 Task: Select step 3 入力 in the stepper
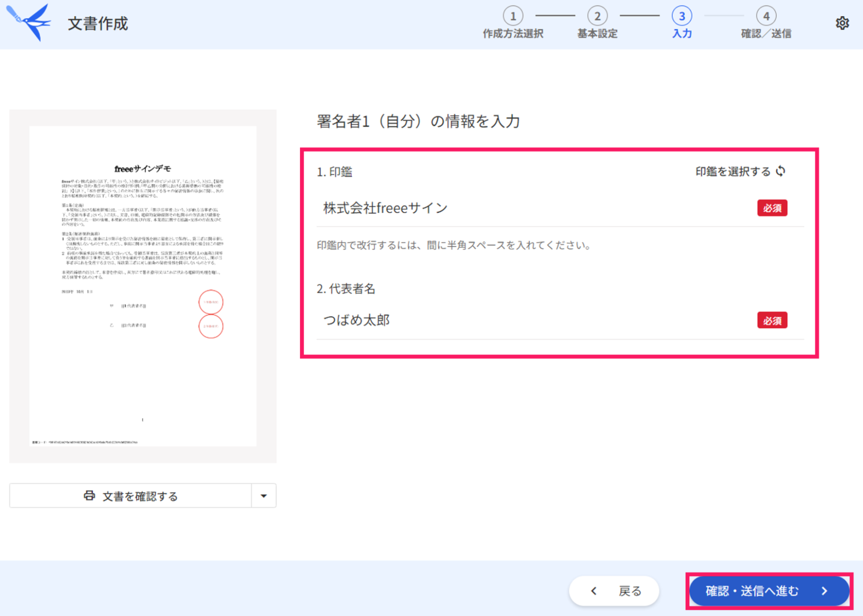pos(682,16)
